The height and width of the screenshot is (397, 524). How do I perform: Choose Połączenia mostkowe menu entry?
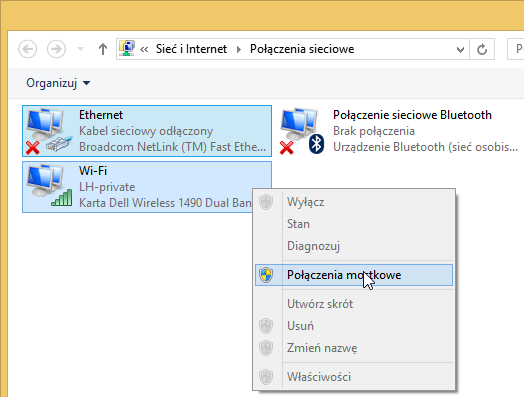tap(354, 275)
